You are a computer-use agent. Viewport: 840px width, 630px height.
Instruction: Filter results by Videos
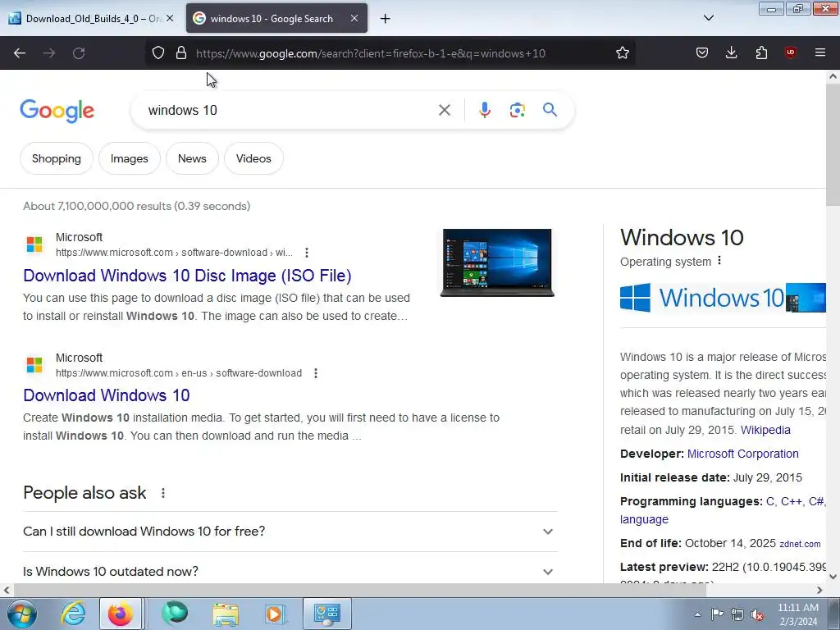(253, 158)
